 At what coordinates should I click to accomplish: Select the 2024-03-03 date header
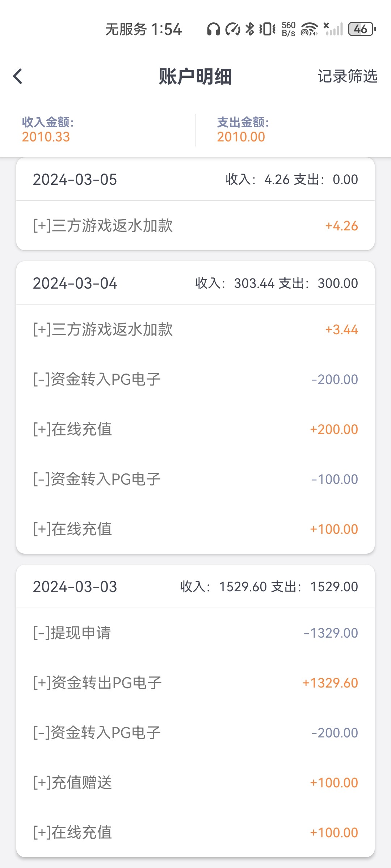click(75, 587)
